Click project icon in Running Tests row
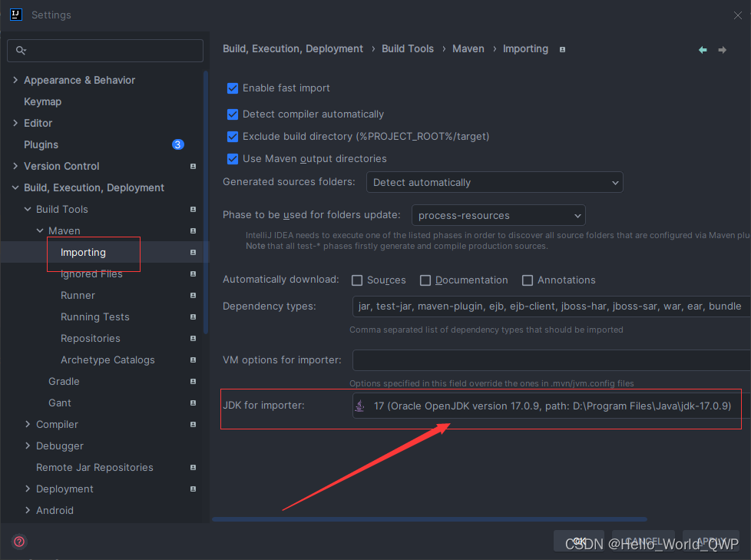 coord(193,317)
